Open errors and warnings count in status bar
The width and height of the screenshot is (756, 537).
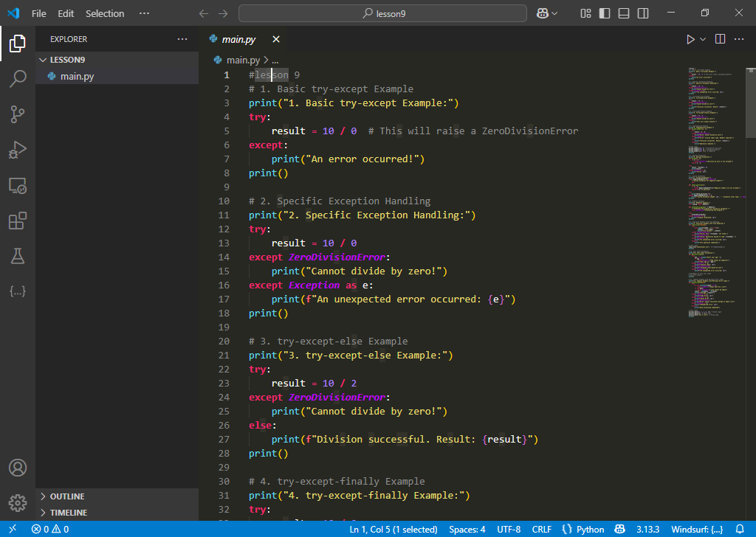50,529
